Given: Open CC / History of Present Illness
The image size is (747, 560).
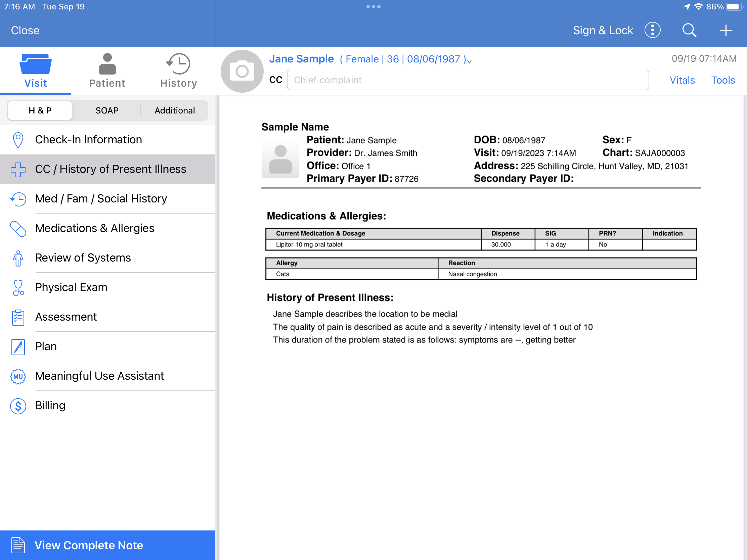Looking at the screenshot, I should [x=107, y=169].
